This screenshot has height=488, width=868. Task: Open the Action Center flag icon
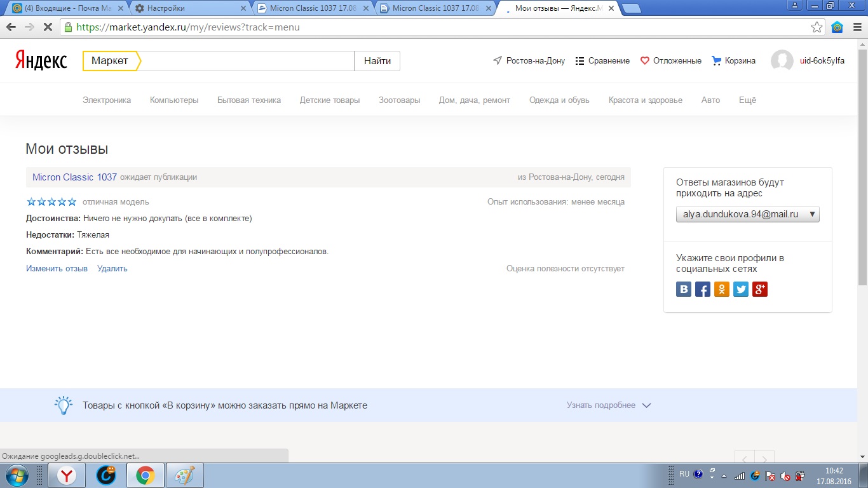click(x=770, y=475)
